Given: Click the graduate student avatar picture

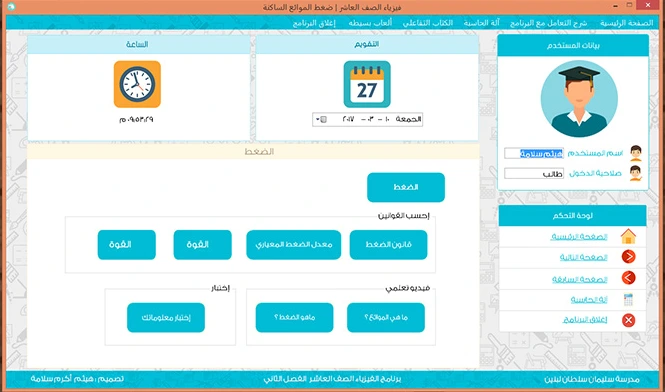Looking at the screenshot, I should 579,98.
